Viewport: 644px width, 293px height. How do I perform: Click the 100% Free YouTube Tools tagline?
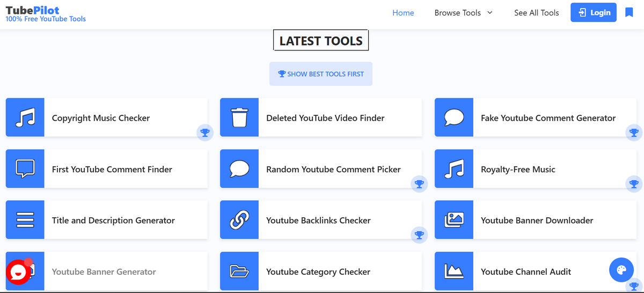(x=46, y=19)
